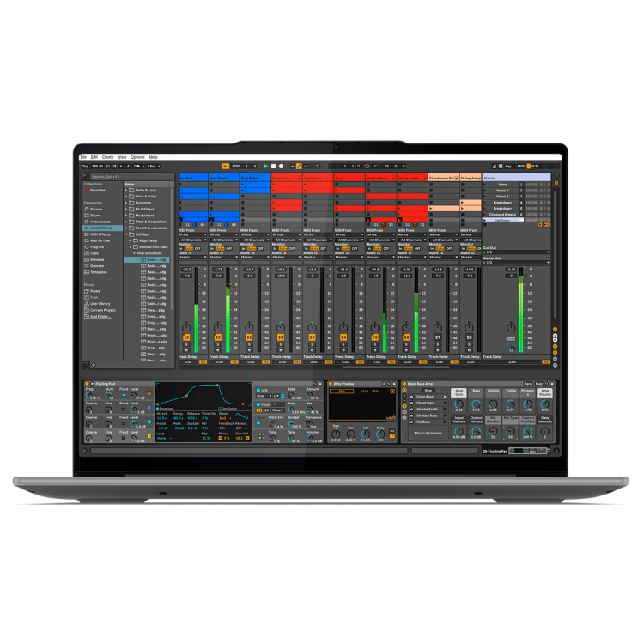This screenshot has width=644, height=644.
Task: Select the Max for Live category icon
Action: click(87, 240)
